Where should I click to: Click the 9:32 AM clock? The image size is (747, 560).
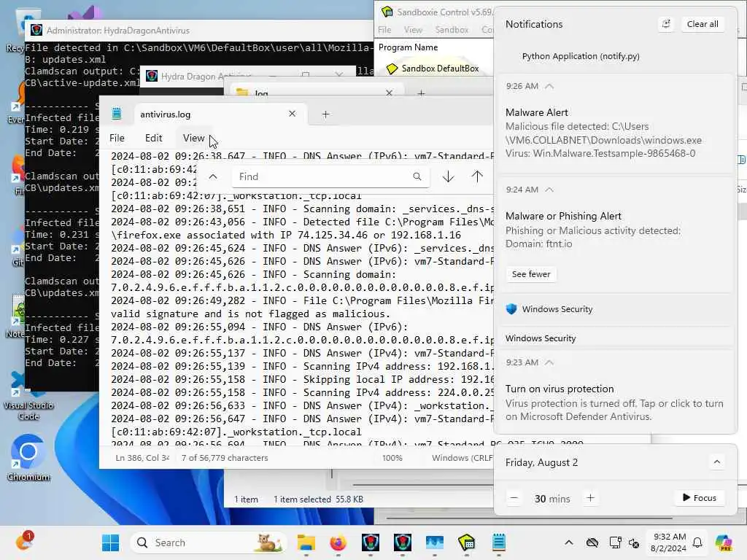(x=668, y=542)
